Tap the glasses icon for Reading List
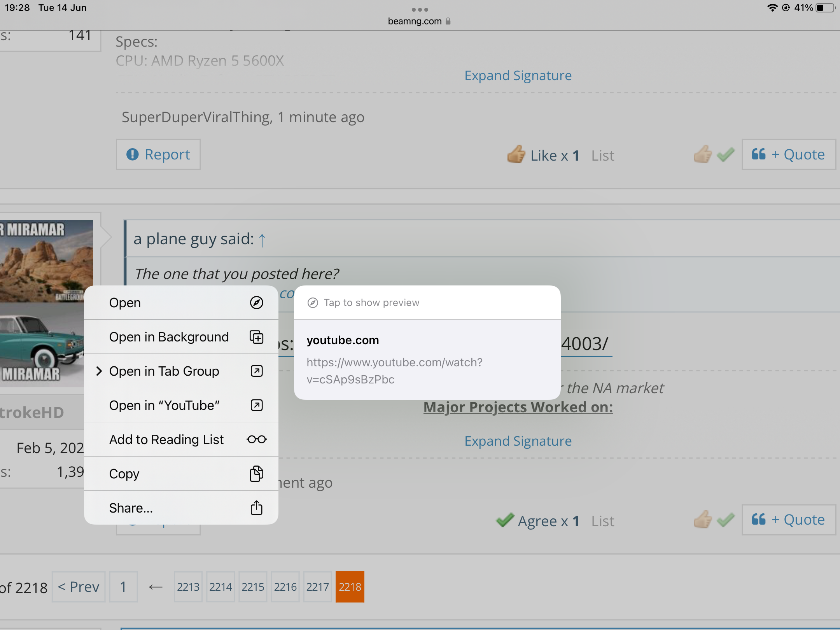 256,439
